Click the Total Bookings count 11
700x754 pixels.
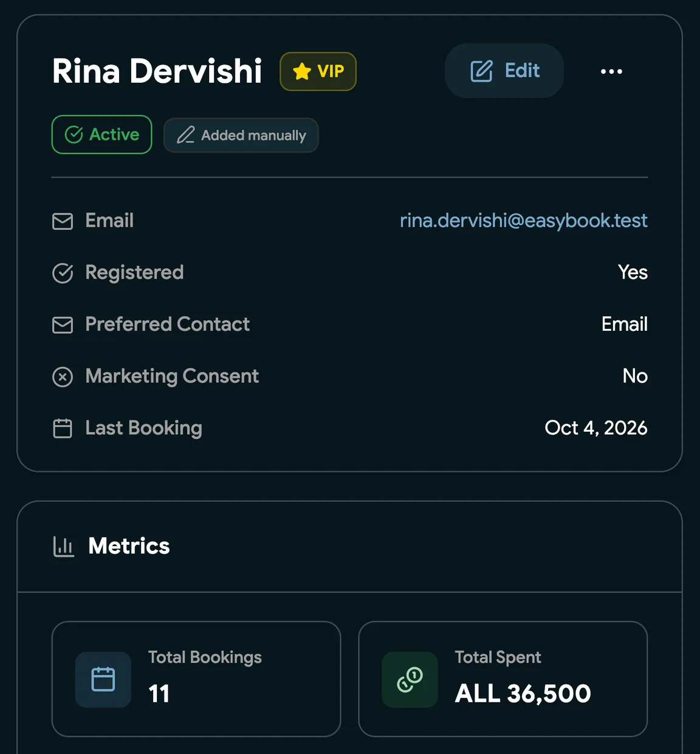pos(159,694)
